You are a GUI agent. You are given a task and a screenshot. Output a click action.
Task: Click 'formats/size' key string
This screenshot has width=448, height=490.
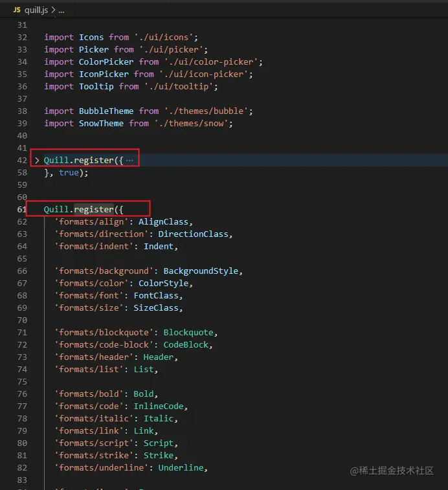(89, 308)
